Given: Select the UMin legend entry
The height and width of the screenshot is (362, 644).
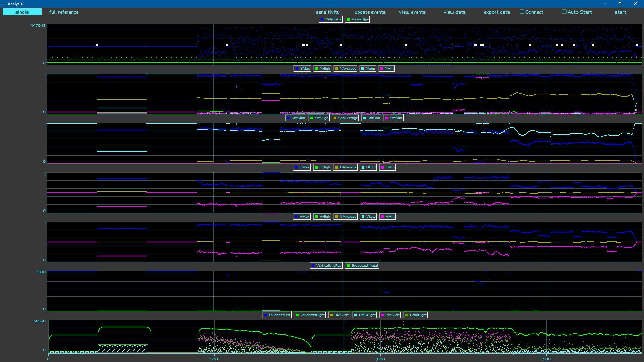Looking at the screenshot, I should pos(388,167).
